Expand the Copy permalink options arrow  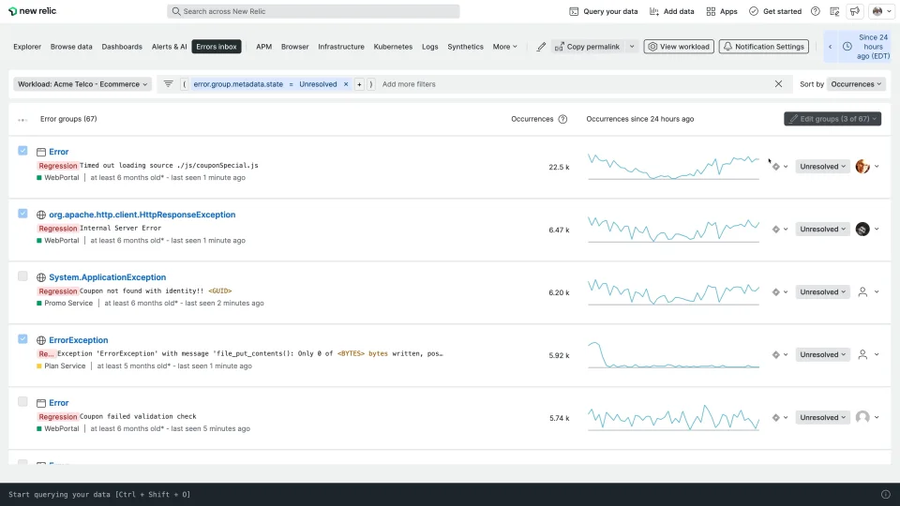631,47
